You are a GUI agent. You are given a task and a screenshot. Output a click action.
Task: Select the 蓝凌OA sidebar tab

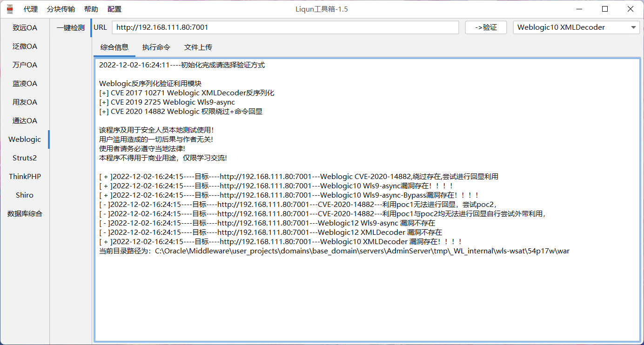[25, 84]
